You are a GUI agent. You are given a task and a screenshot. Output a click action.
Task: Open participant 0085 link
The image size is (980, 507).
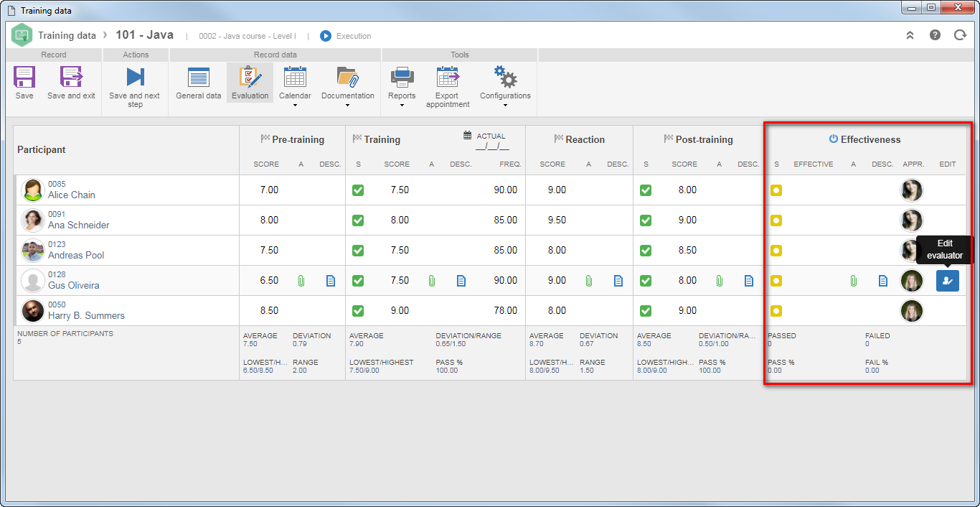pos(57,184)
